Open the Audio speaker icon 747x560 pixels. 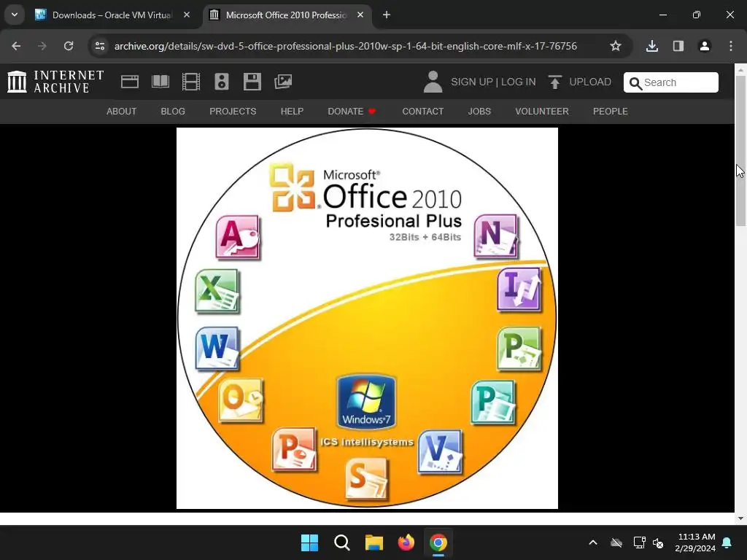point(222,82)
